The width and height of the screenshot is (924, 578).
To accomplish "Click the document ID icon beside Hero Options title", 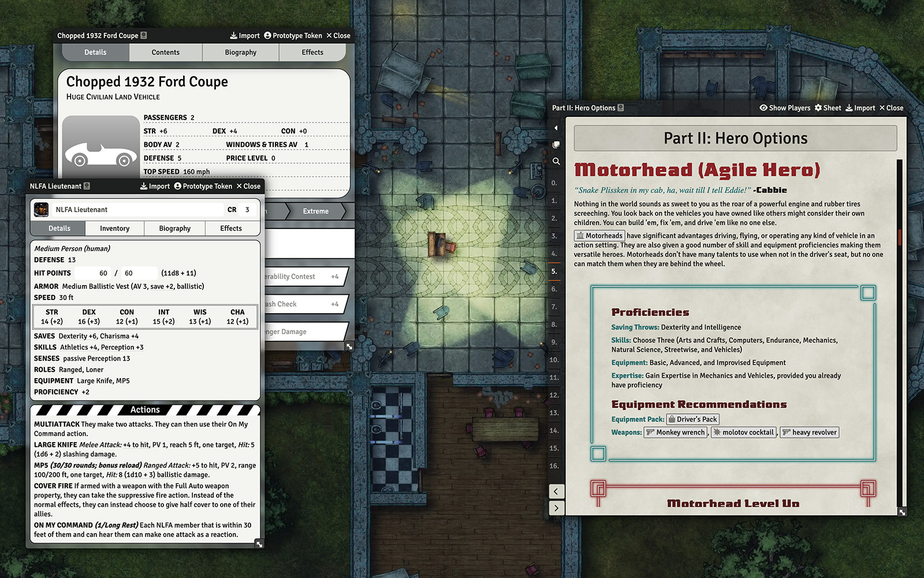I will pos(621,108).
